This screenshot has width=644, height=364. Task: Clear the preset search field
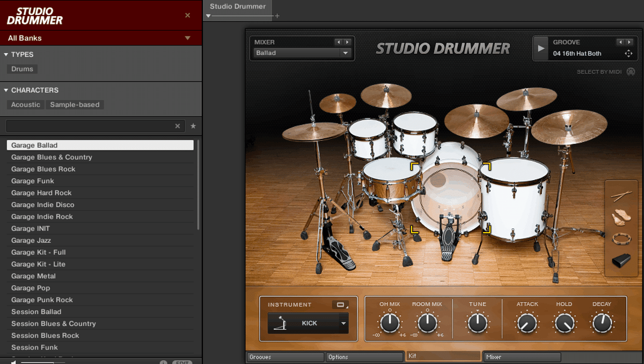(x=178, y=126)
